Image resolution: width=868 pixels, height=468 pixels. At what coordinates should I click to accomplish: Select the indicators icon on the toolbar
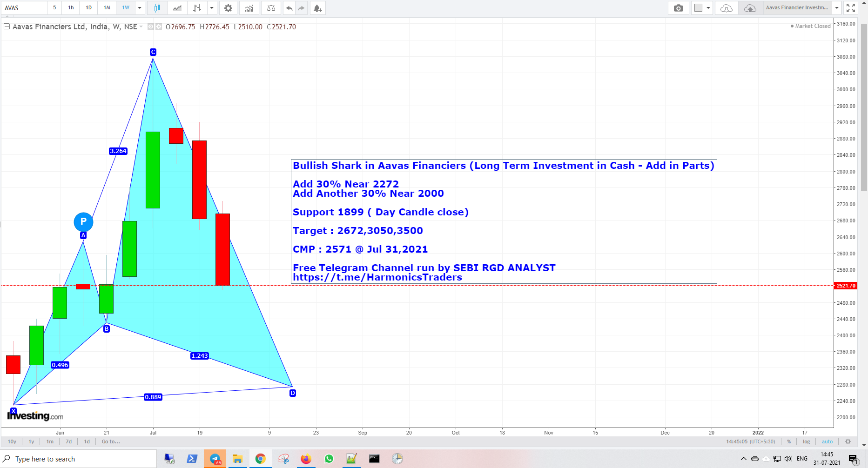tap(249, 8)
